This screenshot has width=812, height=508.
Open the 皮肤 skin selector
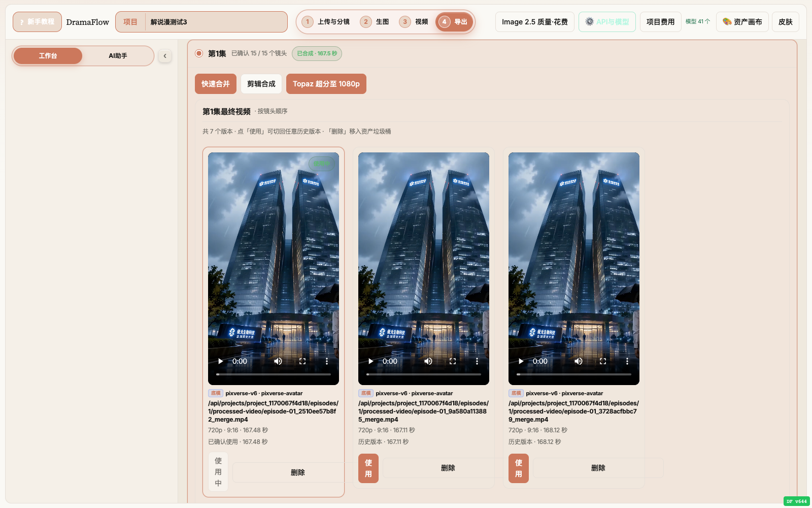786,22
